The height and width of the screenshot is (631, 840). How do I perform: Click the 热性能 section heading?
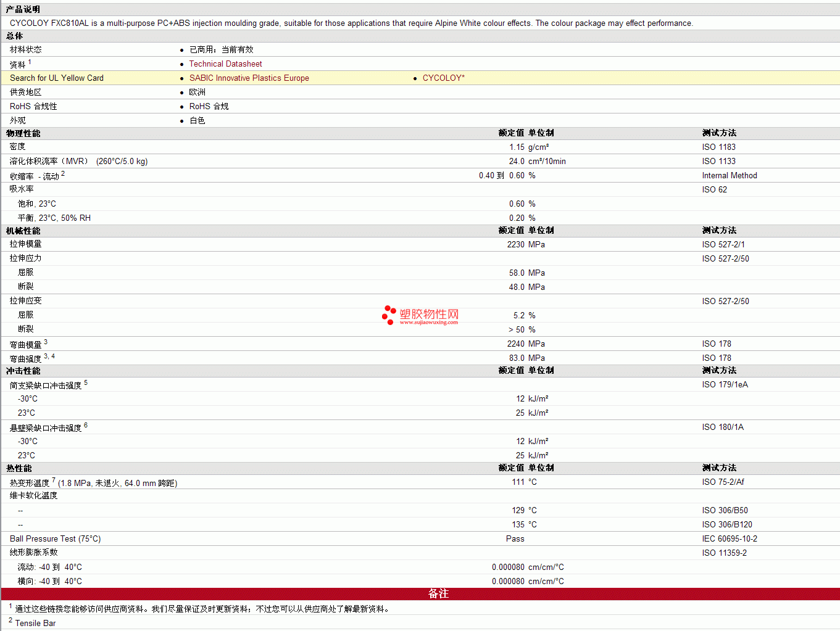19,468
